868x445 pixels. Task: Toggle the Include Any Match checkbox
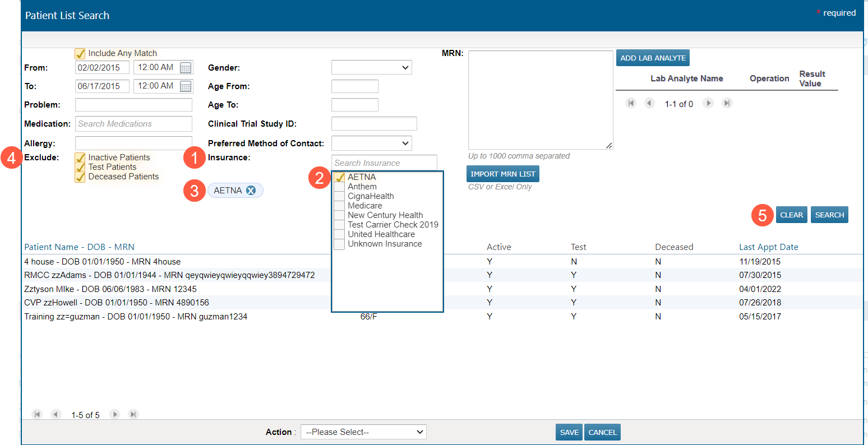pos(80,54)
